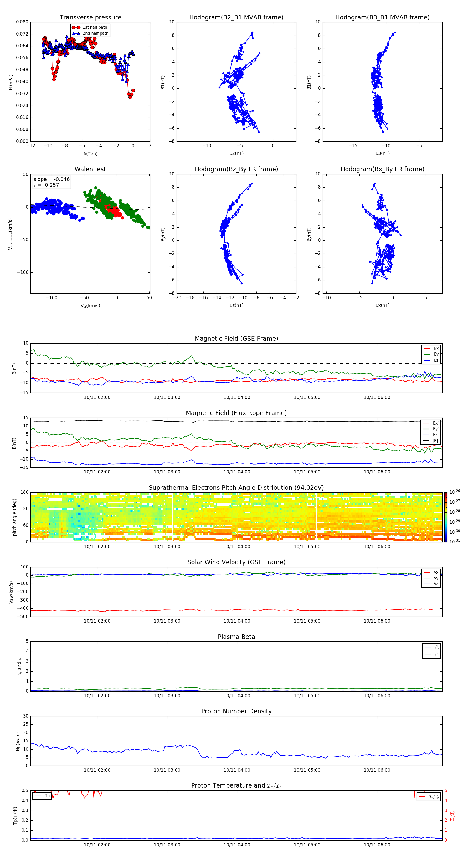Click the "Tp(10^6K)" axis label
Image resolution: width=473 pixels, height=868 pixels.
[15, 815]
